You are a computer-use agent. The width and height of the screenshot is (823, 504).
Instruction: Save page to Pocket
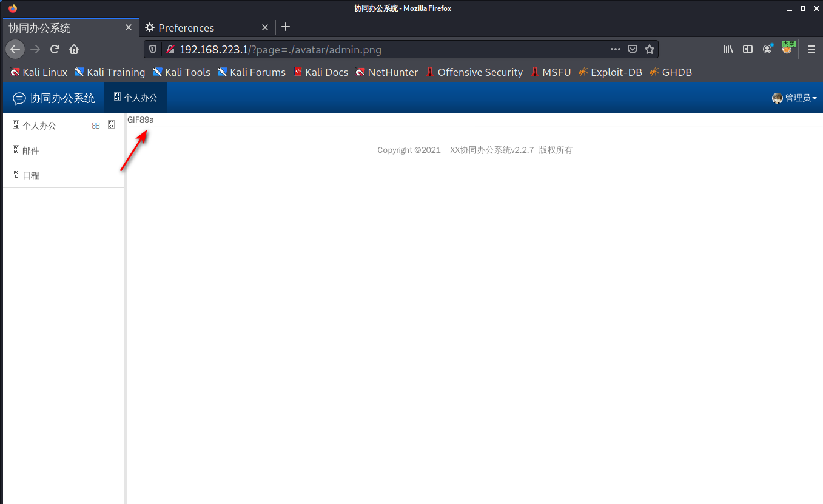pyautogui.click(x=633, y=49)
